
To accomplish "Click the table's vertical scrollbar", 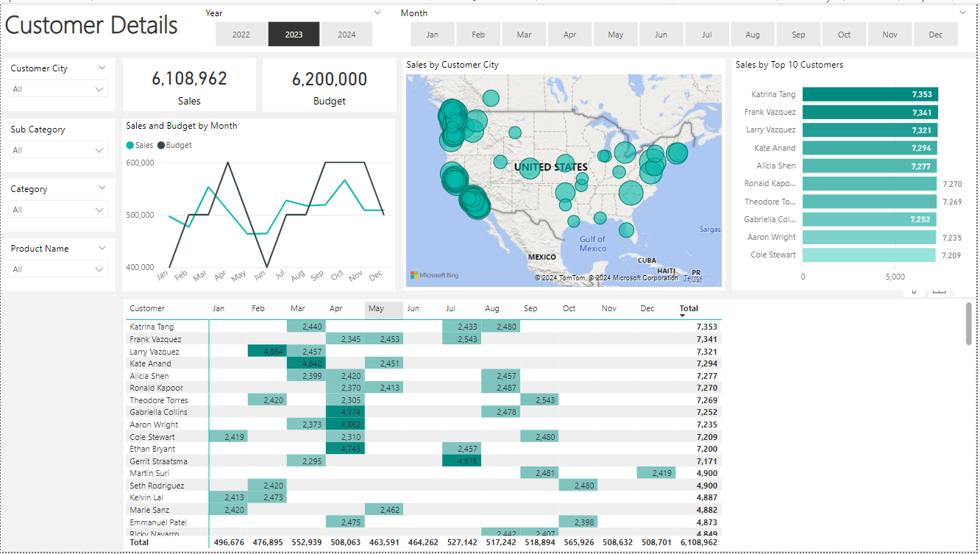I will click(968, 324).
